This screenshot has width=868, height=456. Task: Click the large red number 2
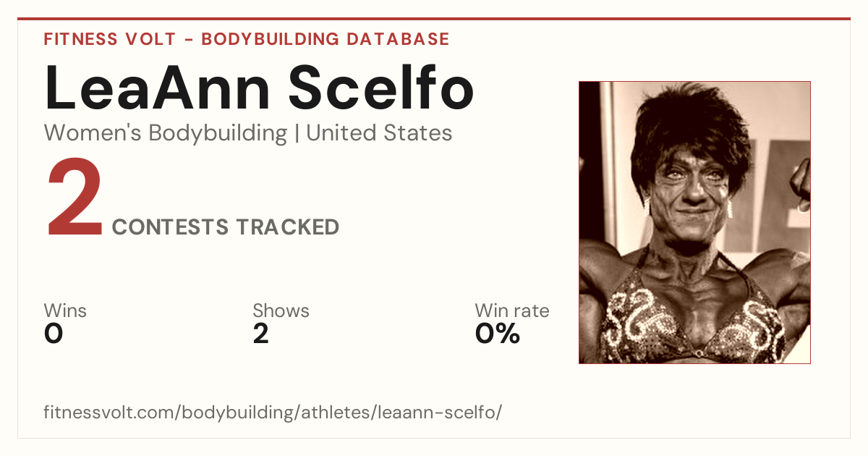coord(75,199)
